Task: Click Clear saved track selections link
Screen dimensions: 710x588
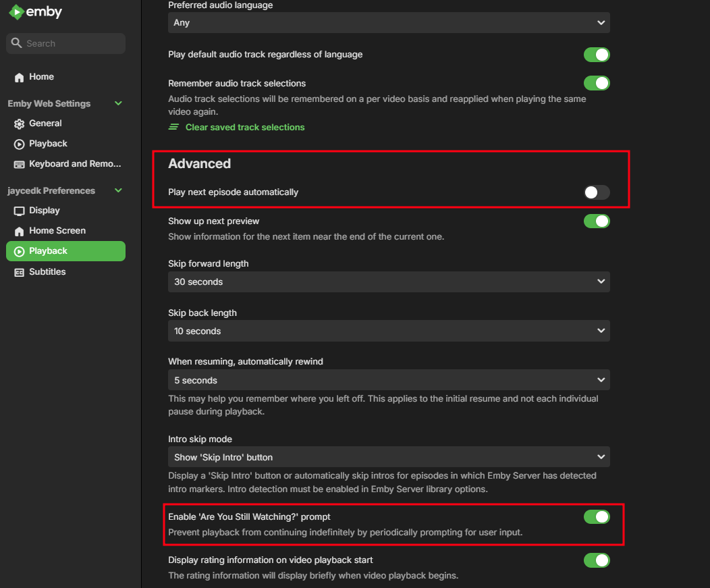Action: (x=244, y=128)
